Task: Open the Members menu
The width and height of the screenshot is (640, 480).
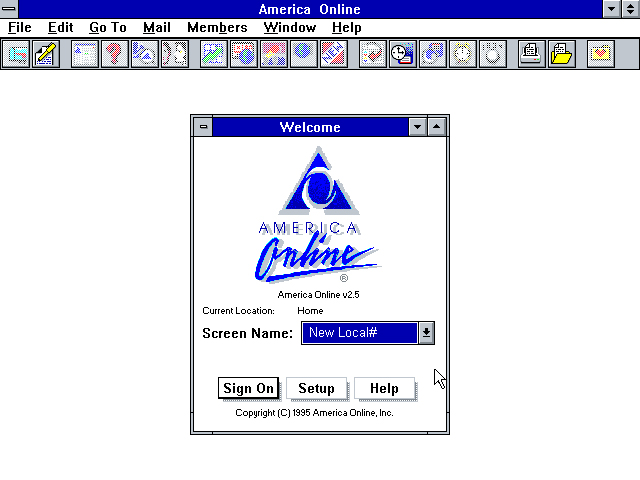Action: (217, 27)
